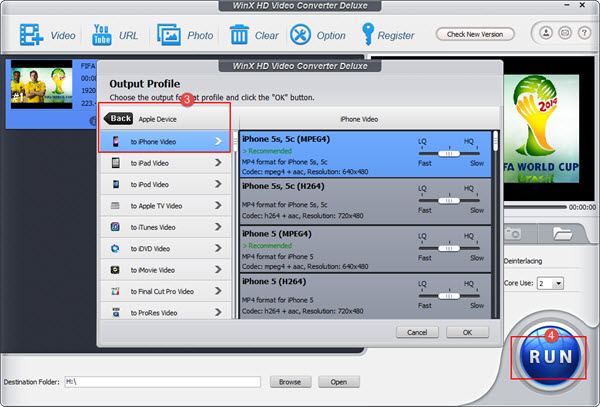Select to Final Cut Pro Video category
600x407 pixels.
(166, 291)
